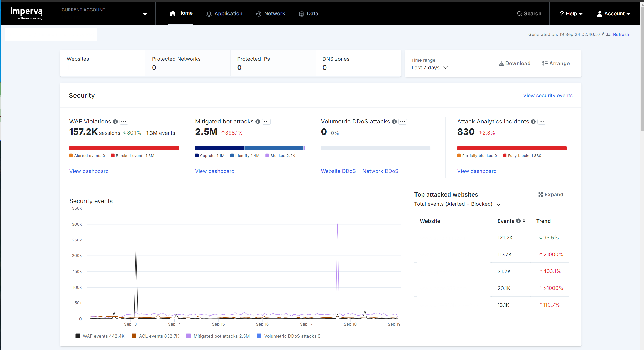Toggle Mitigated bot attacks series in legend
The height and width of the screenshot is (350, 644).
(x=218, y=336)
